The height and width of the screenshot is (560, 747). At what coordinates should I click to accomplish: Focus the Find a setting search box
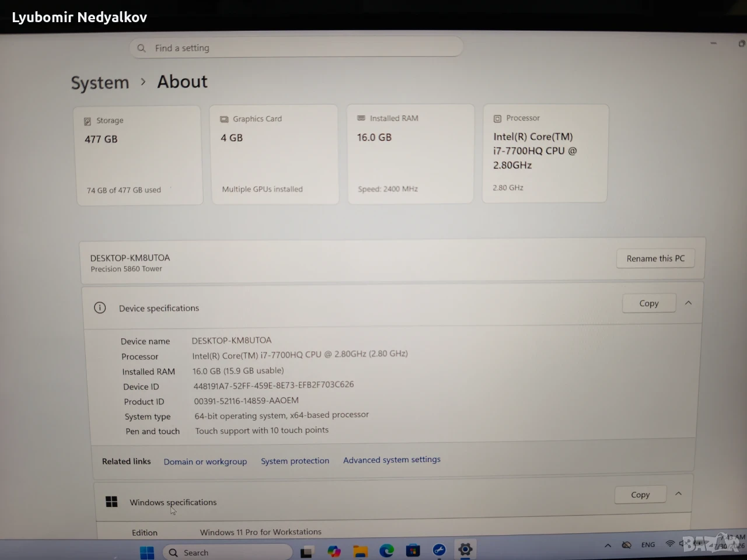296,47
